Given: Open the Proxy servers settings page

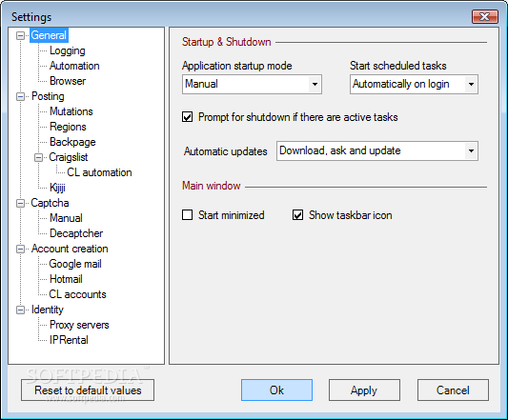Looking at the screenshot, I should [79, 325].
